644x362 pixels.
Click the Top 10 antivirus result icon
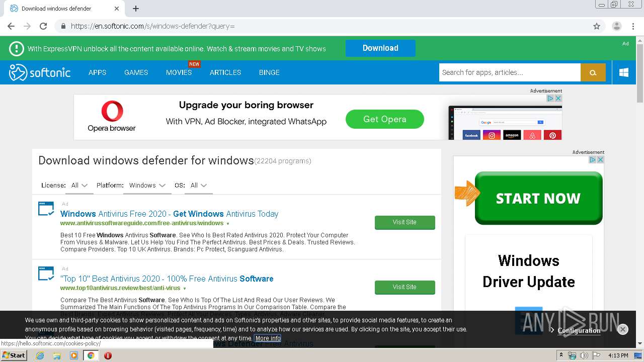pos(46,274)
